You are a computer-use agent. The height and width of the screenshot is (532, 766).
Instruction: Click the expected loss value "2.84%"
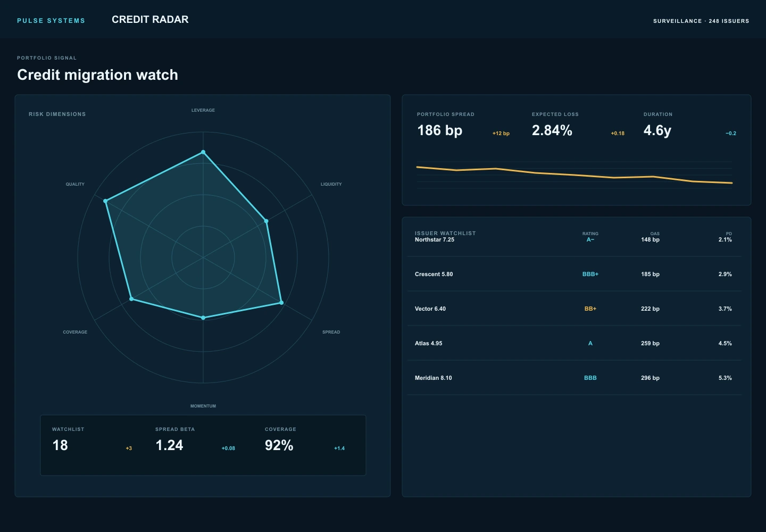pos(552,130)
